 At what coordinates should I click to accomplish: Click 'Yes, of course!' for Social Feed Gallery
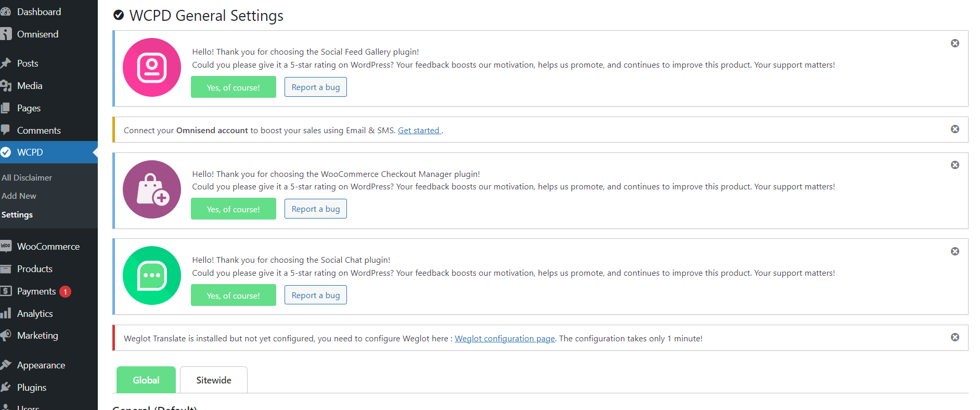(234, 87)
